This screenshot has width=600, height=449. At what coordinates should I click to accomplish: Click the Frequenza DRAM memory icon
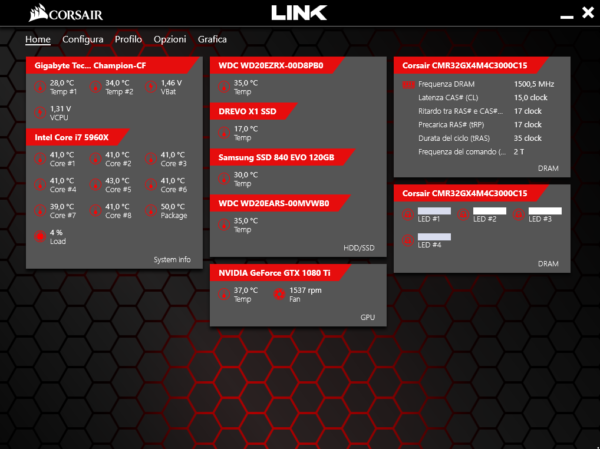pyautogui.click(x=407, y=85)
